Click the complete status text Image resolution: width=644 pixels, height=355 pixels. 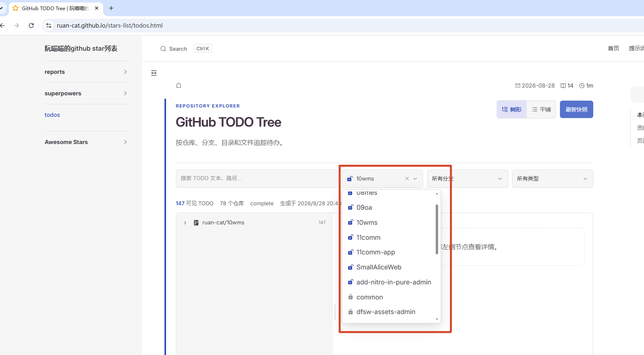point(262,203)
